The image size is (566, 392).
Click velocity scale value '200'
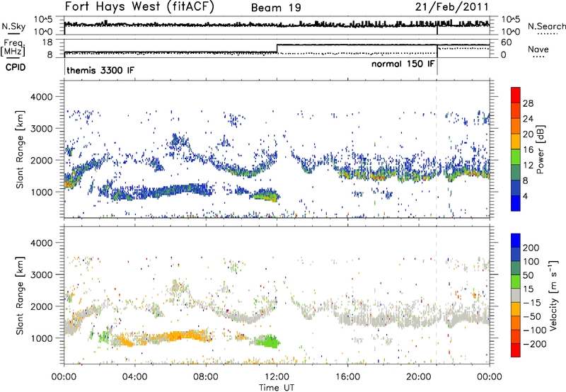pyautogui.click(x=531, y=248)
